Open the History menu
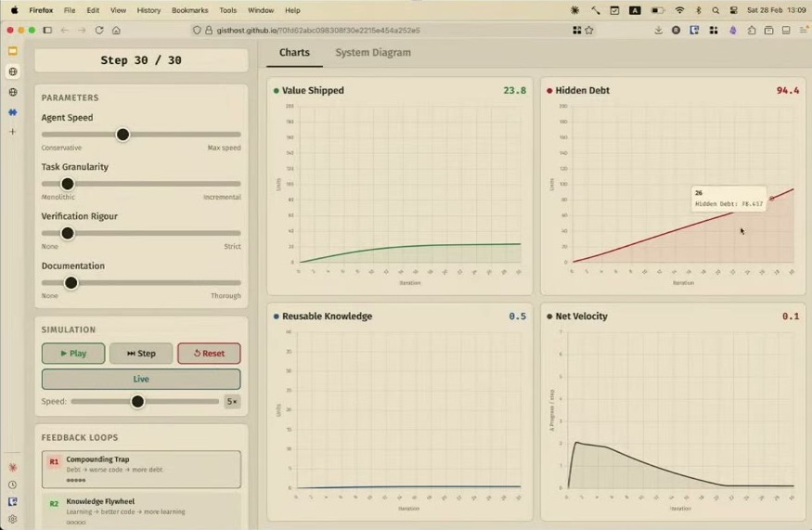 [148, 10]
